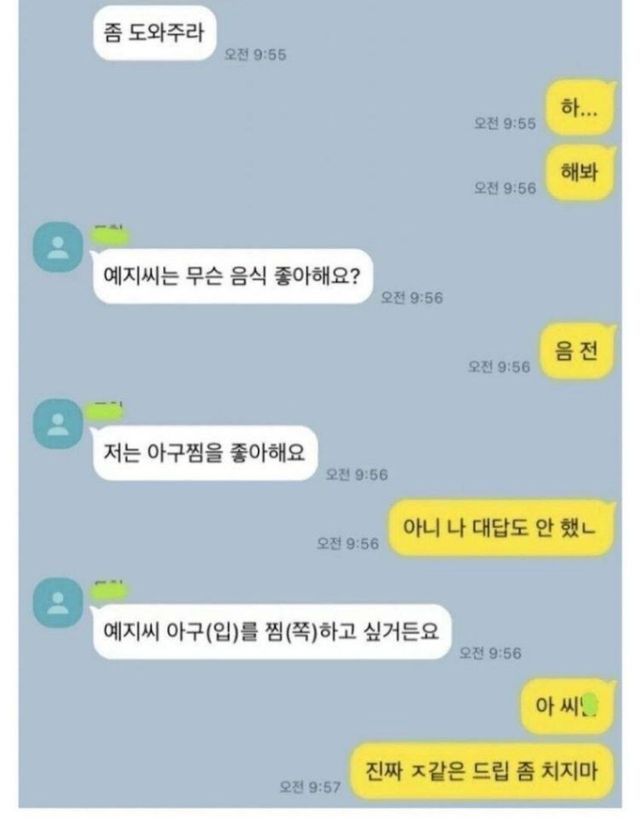The image size is (640, 823).
Task: Tap the 예지씨는 무슨 음식 좋아해요? bubble
Action: click(232, 276)
